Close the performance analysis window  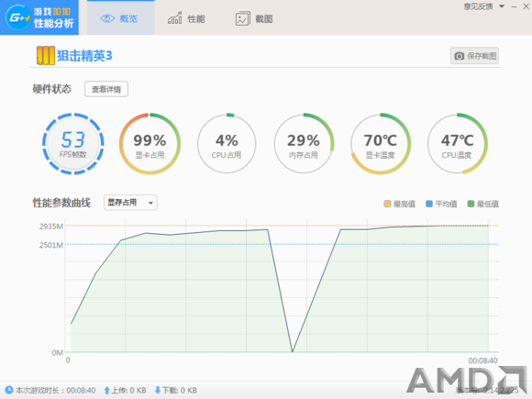click(526, 6)
